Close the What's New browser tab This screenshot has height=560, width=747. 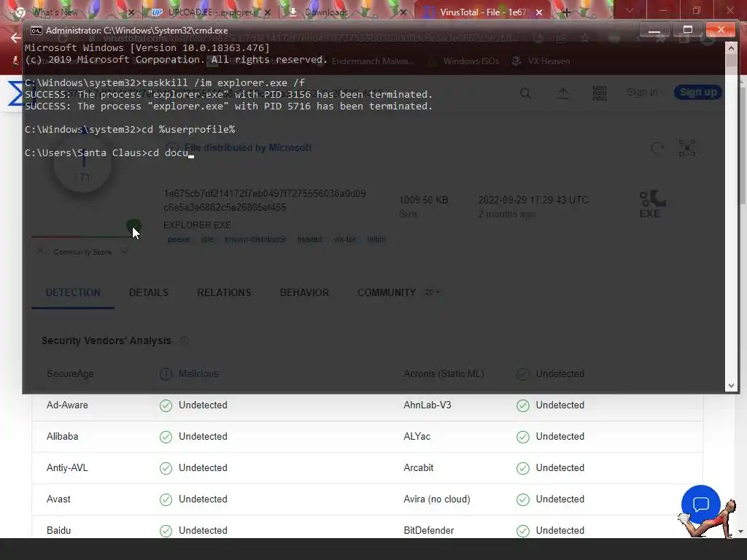[x=131, y=12]
